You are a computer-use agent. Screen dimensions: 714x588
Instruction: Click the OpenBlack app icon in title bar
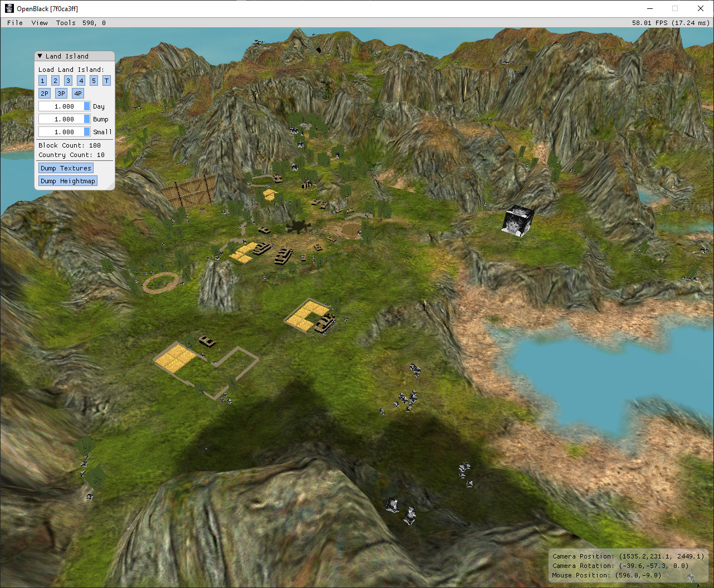tap(9, 8)
